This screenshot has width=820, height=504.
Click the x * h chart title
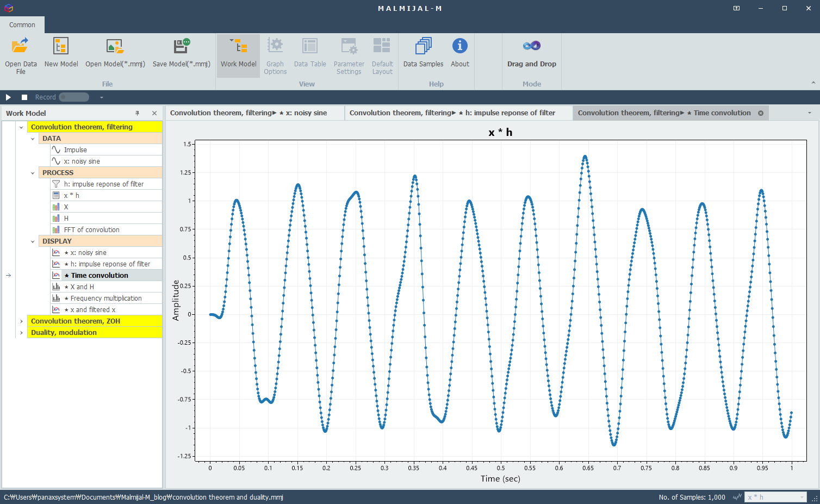(x=500, y=132)
